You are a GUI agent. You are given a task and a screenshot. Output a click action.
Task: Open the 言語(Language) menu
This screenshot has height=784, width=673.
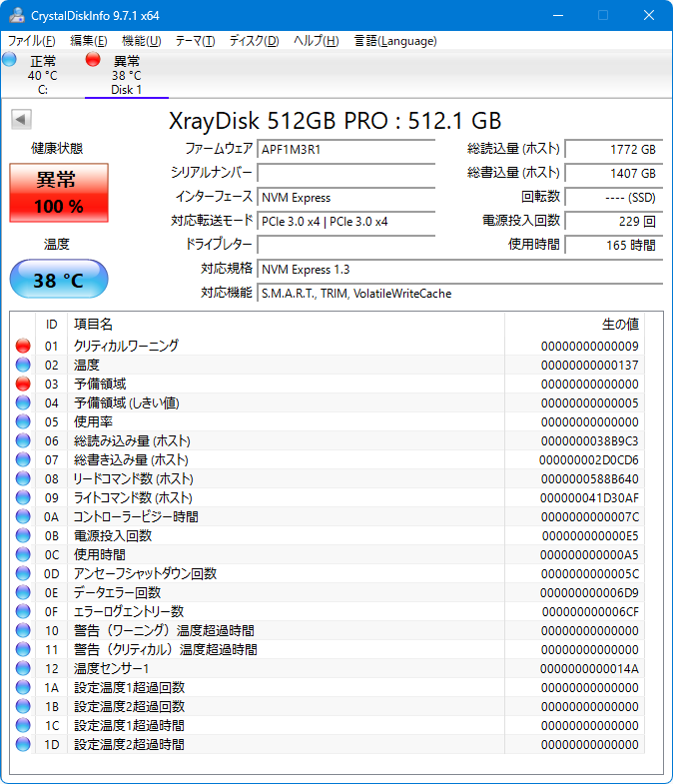[x=395, y=41]
